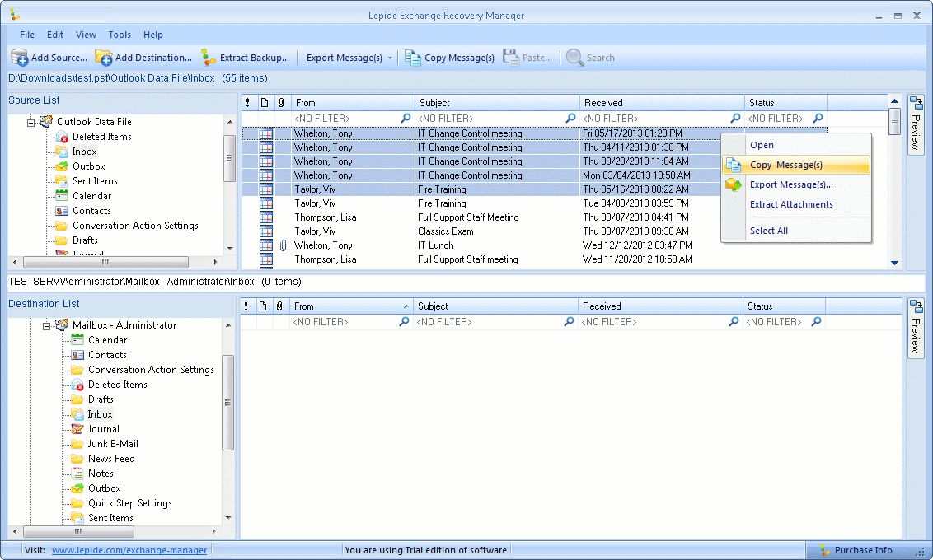The width and height of the screenshot is (933, 560).
Task: Select the Sent Items folder in Source List
Action: (x=95, y=181)
